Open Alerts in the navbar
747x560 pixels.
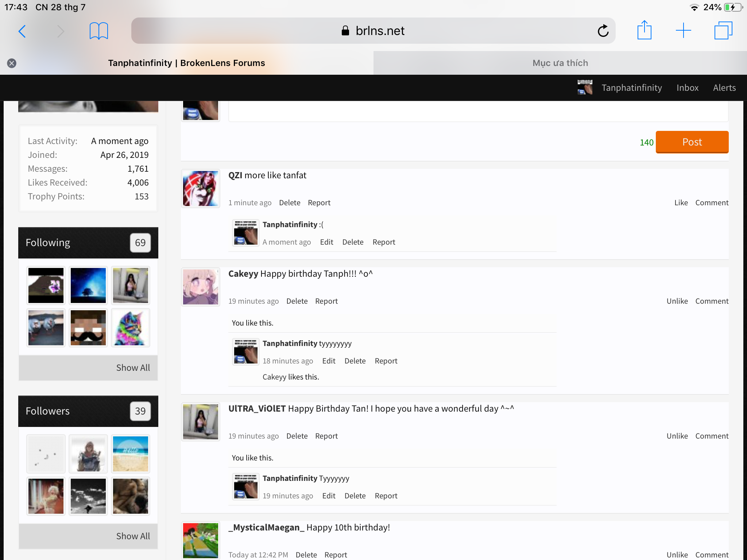pos(724,88)
